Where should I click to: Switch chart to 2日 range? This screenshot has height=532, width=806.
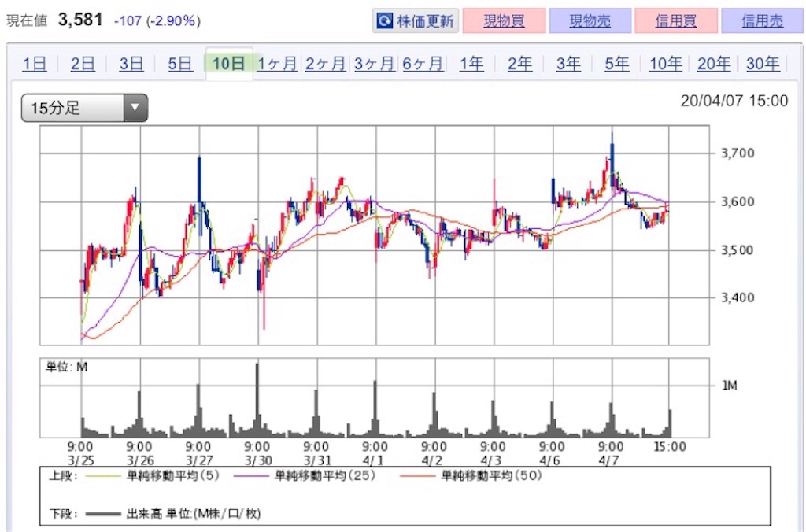click(83, 64)
